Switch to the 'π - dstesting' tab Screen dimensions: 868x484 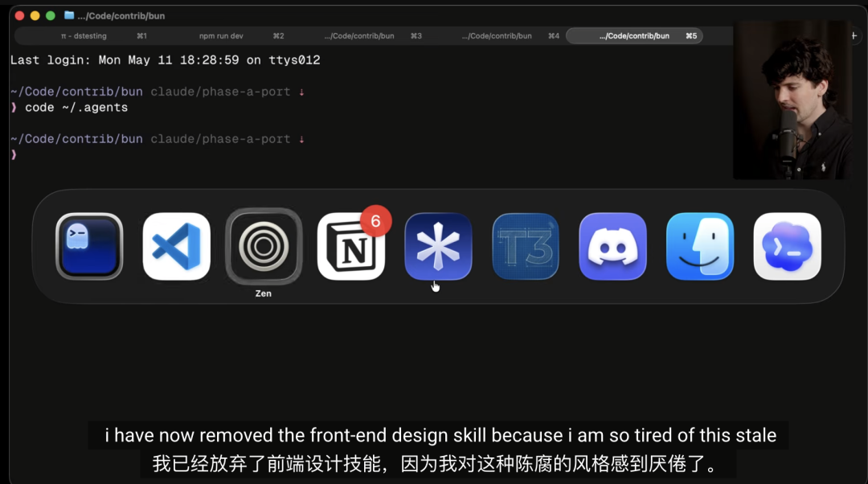click(84, 35)
